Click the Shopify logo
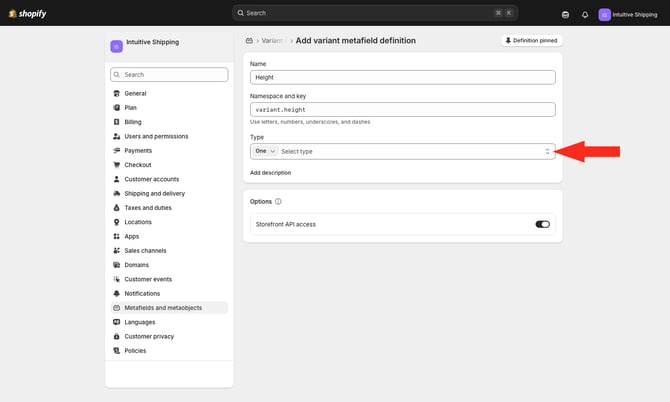This screenshot has height=402, width=670. pos(27,14)
